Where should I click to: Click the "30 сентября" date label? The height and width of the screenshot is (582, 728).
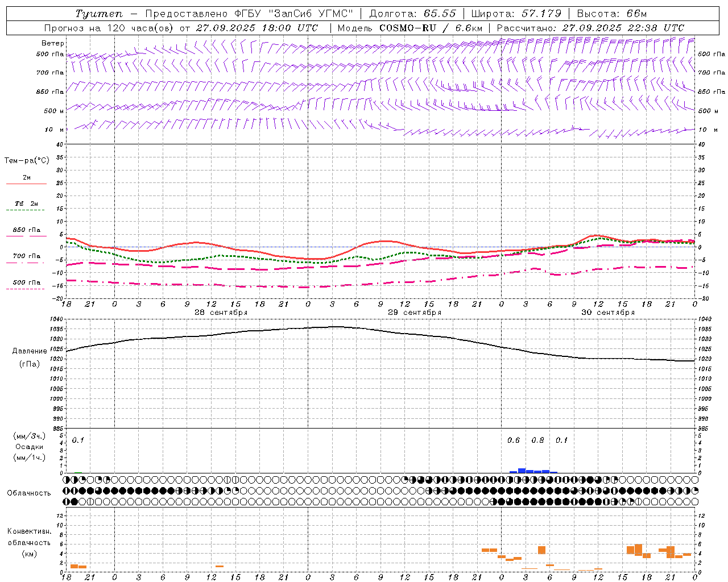[607, 313]
